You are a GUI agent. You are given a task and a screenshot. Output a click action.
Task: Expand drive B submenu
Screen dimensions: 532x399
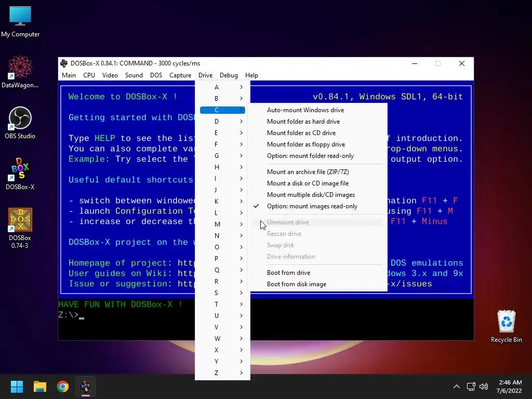pos(222,98)
